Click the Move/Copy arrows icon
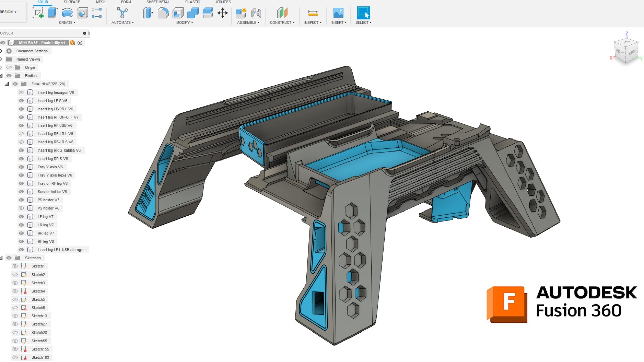 (223, 13)
